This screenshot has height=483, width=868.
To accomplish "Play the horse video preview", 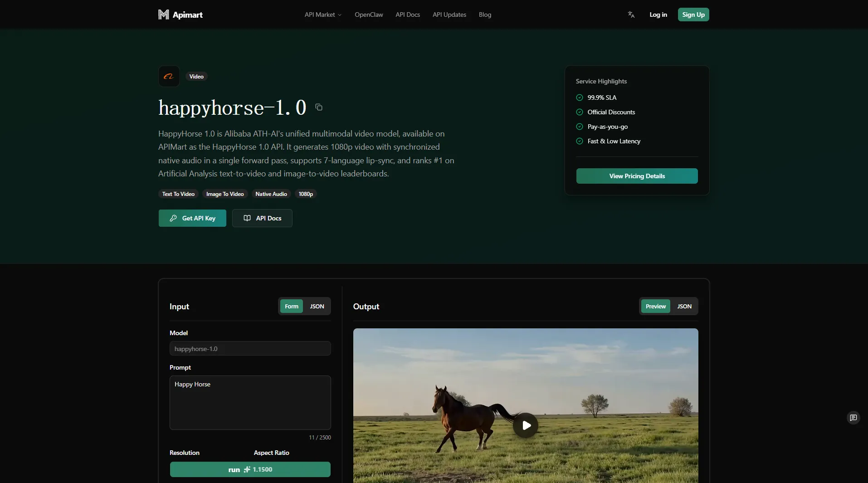I will click(x=526, y=425).
